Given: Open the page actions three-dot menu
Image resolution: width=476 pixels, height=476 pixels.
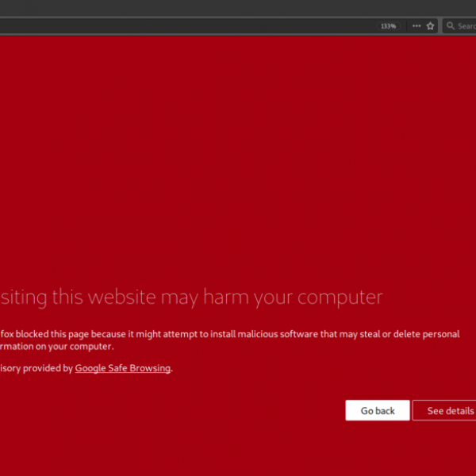Looking at the screenshot, I should (416, 26).
